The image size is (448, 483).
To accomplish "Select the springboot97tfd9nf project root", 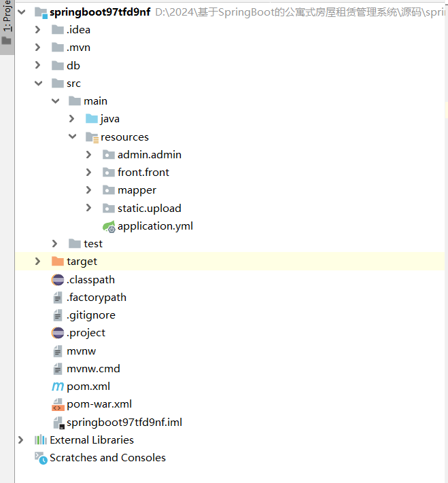I will click(100, 12).
